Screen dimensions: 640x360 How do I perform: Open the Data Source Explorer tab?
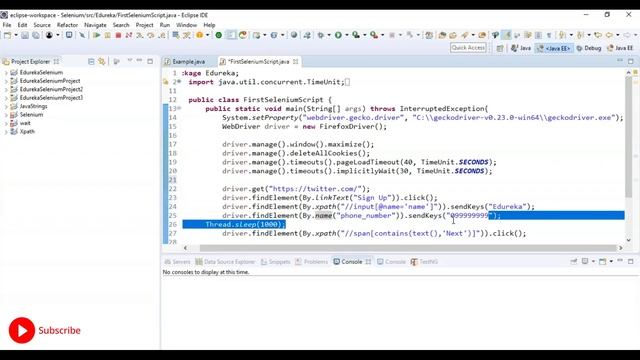(x=225, y=262)
